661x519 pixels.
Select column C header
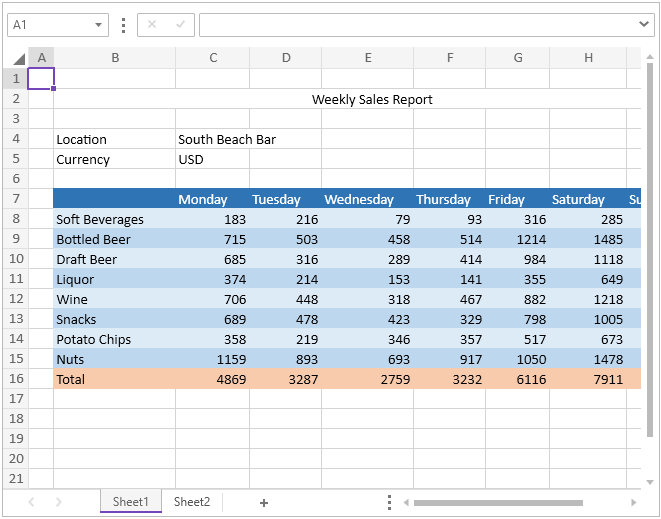pos(213,58)
